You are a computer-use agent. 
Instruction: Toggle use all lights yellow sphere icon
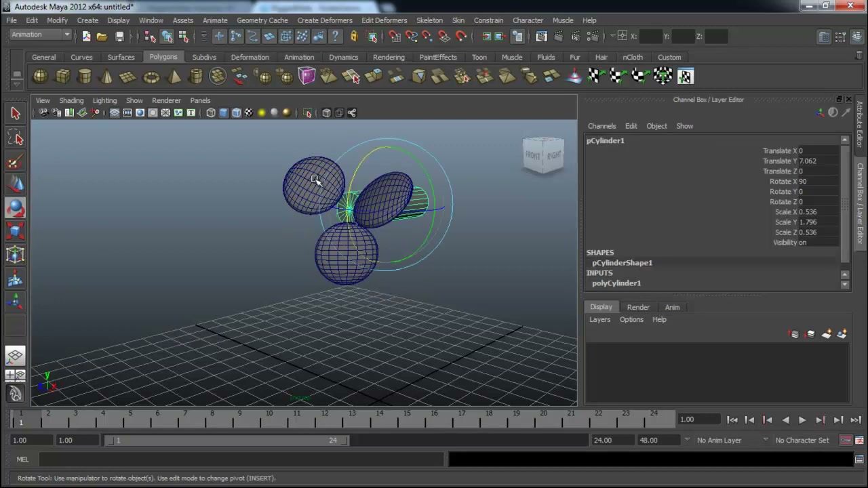pyautogui.click(x=262, y=113)
